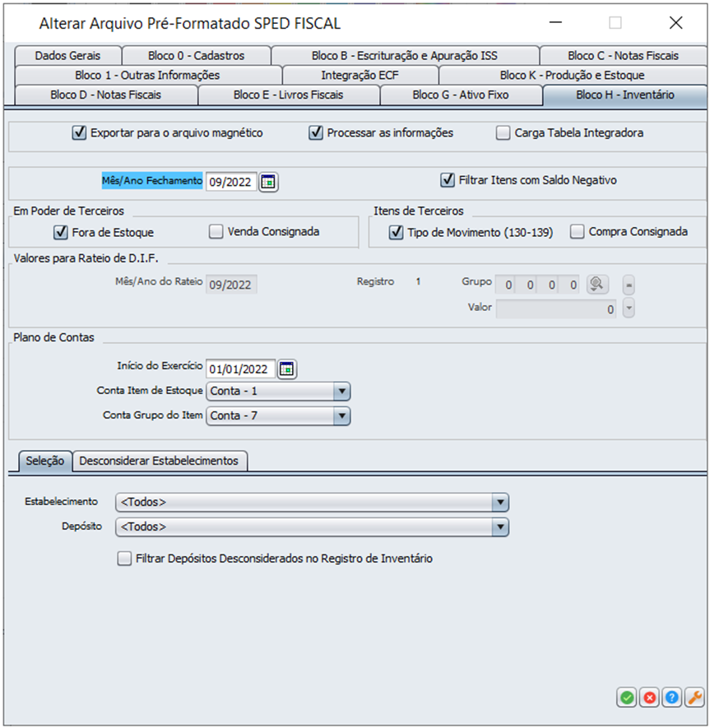Open Bloco 1 - Outras Informações tab

[x=148, y=75]
